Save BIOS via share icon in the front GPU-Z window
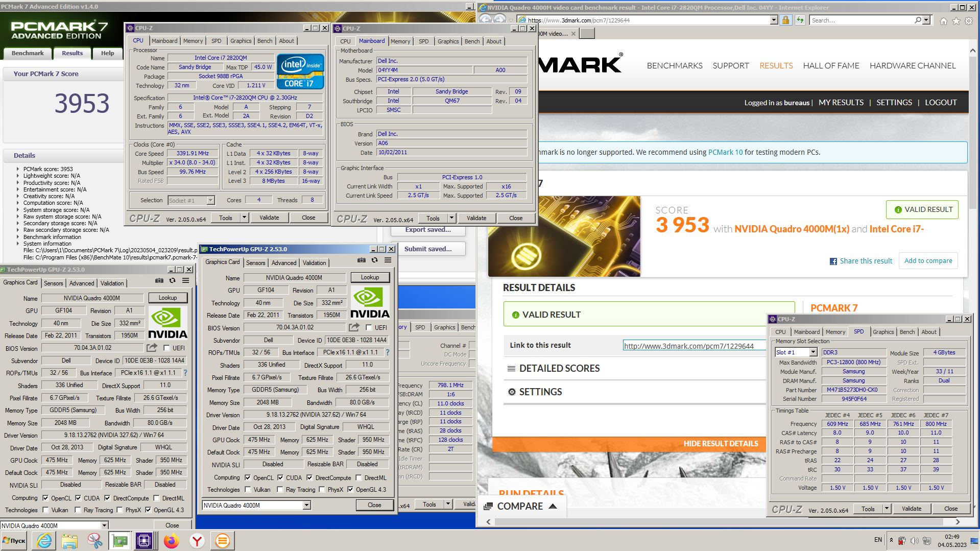 (354, 327)
